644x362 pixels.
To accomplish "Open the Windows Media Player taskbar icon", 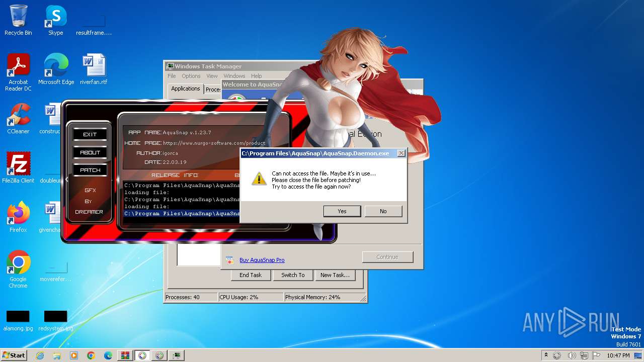I will tap(74, 355).
